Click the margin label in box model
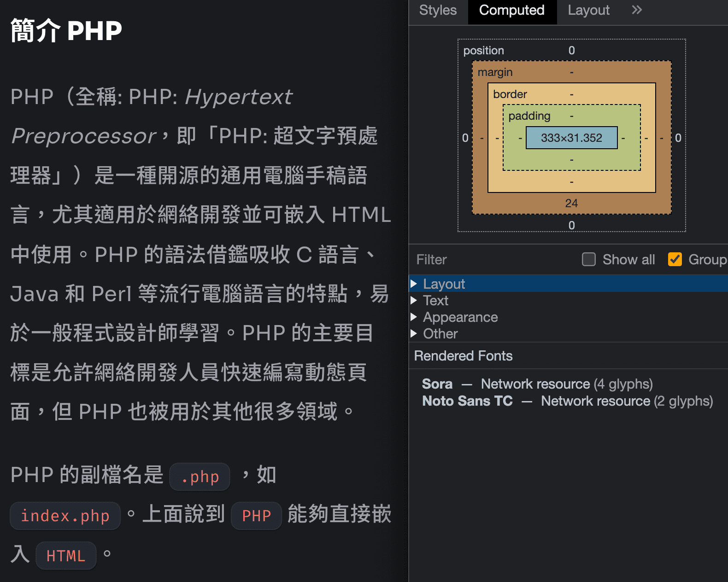 (x=495, y=72)
